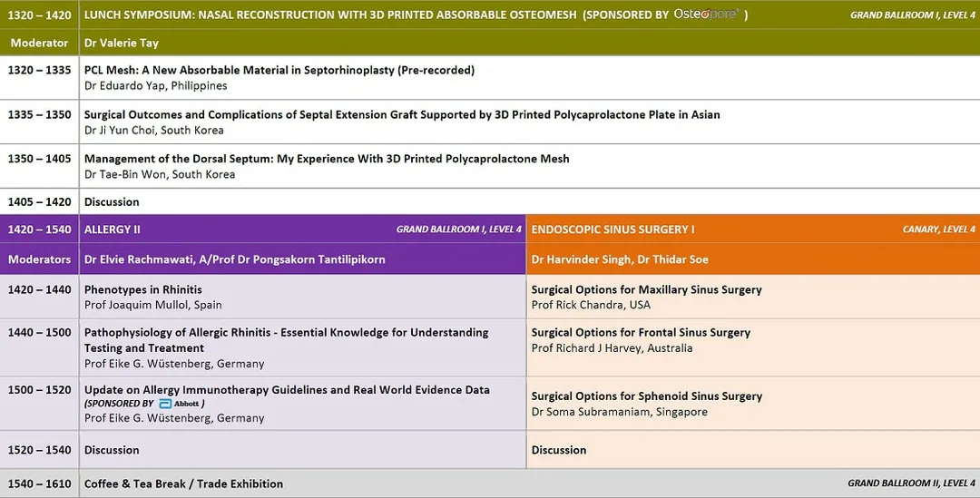980x498 pixels.
Task: Click speaker Dr Soma Subramaniam, Singapore
Action: (x=620, y=412)
